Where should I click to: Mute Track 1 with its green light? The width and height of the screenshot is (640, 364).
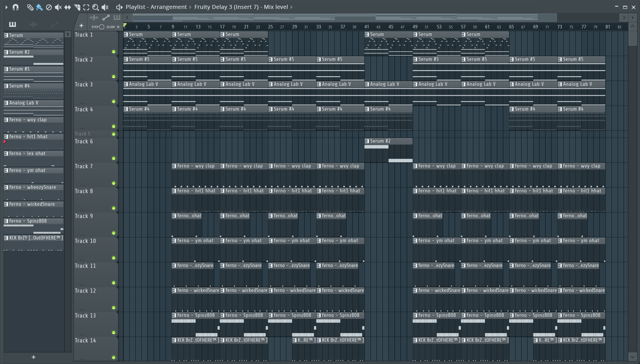pyautogui.click(x=114, y=52)
